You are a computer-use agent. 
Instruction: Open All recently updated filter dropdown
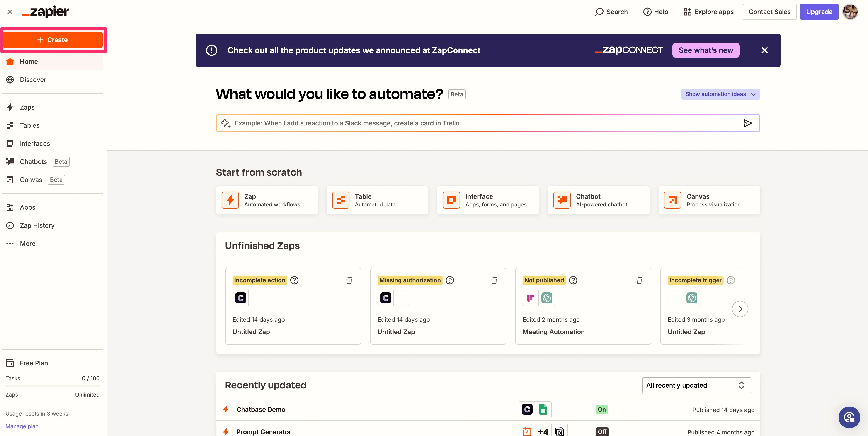tap(696, 385)
